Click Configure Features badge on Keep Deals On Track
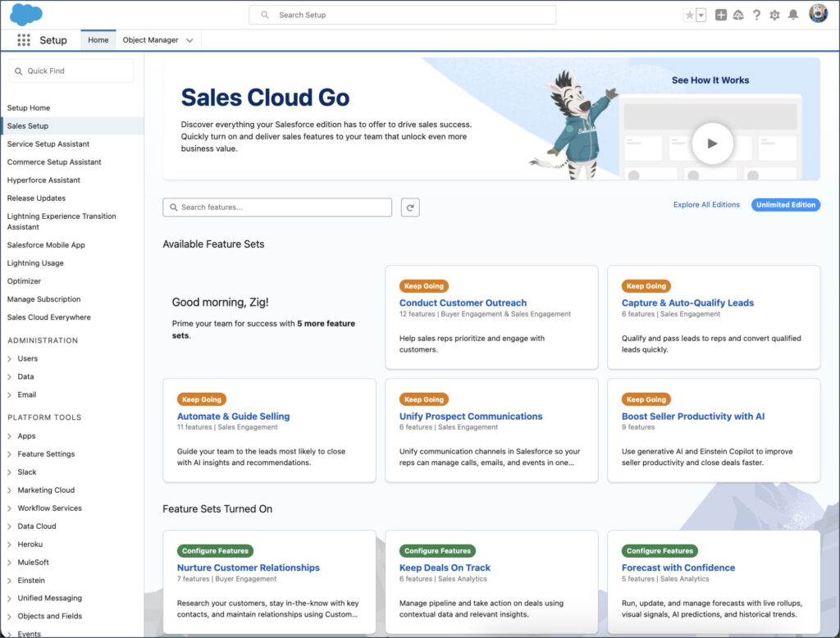Image resolution: width=840 pixels, height=638 pixels. (x=437, y=551)
